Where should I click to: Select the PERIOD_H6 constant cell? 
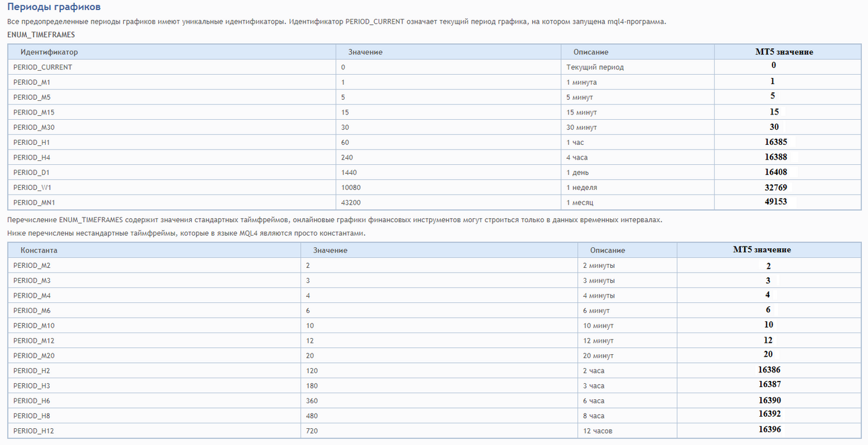[x=154, y=401]
